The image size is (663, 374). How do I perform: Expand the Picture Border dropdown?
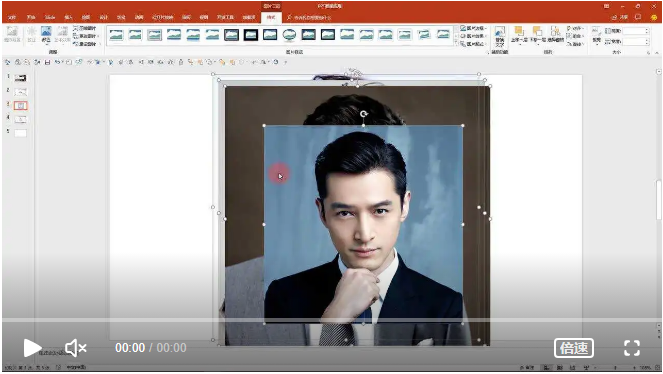(474, 28)
